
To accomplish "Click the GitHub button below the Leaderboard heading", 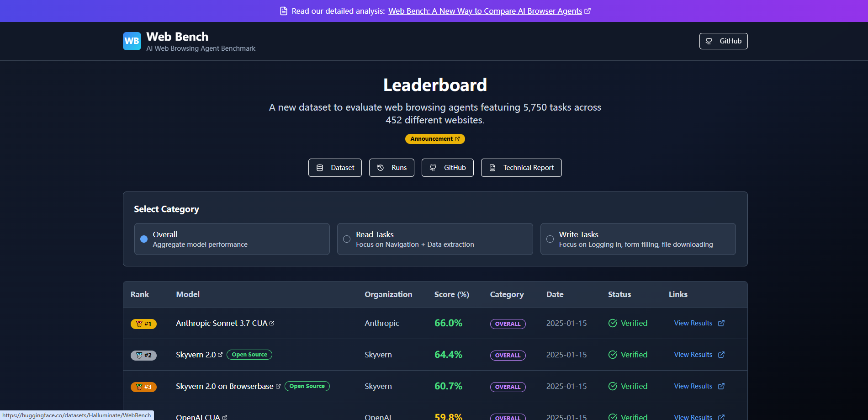I will (x=448, y=168).
